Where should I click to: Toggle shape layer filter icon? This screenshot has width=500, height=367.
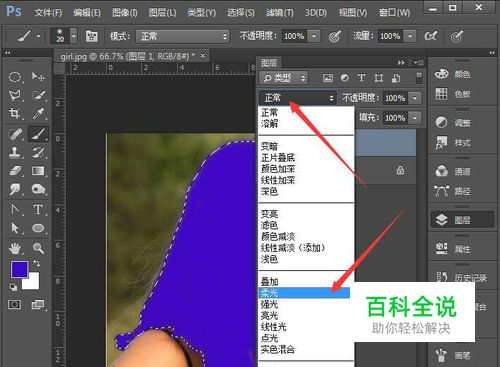(x=378, y=78)
